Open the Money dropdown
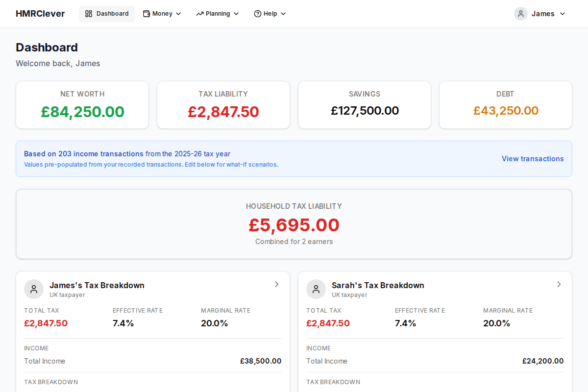Image resolution: width=588 pixels, height=392 pixels. [x=162, y=14]
